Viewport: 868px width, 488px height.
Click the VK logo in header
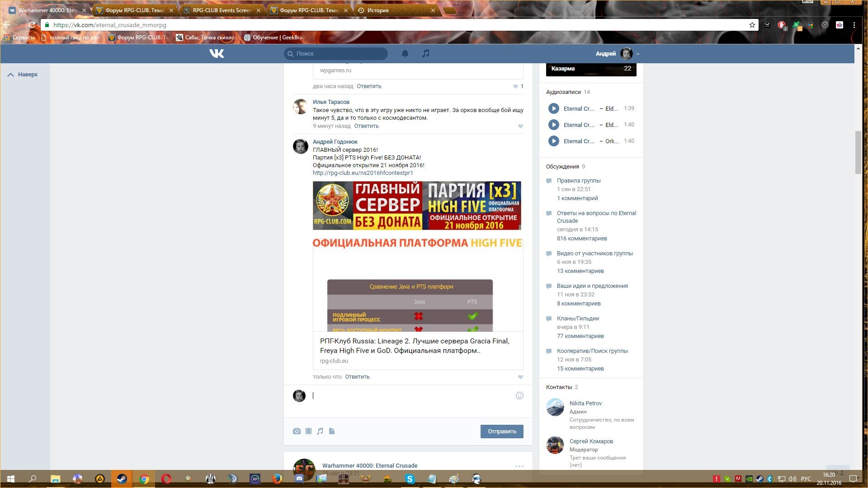pos(217,53)
